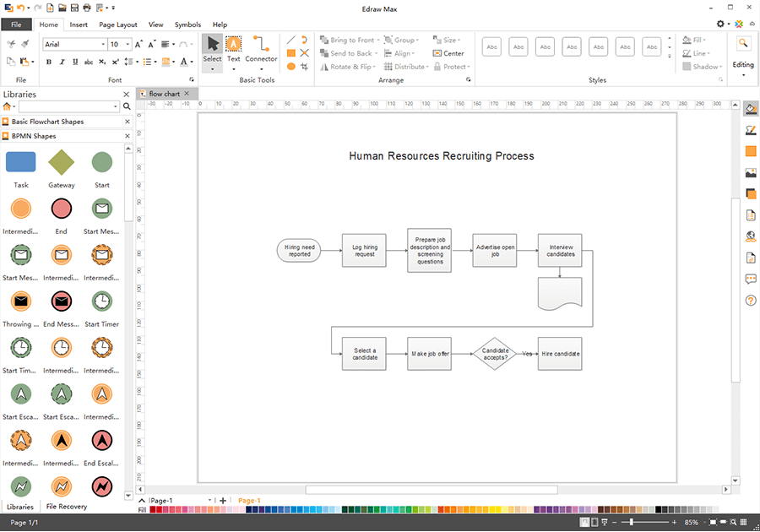Toggle Underline text formatting
The image size is (760, 532).
(x=76, y=62)
